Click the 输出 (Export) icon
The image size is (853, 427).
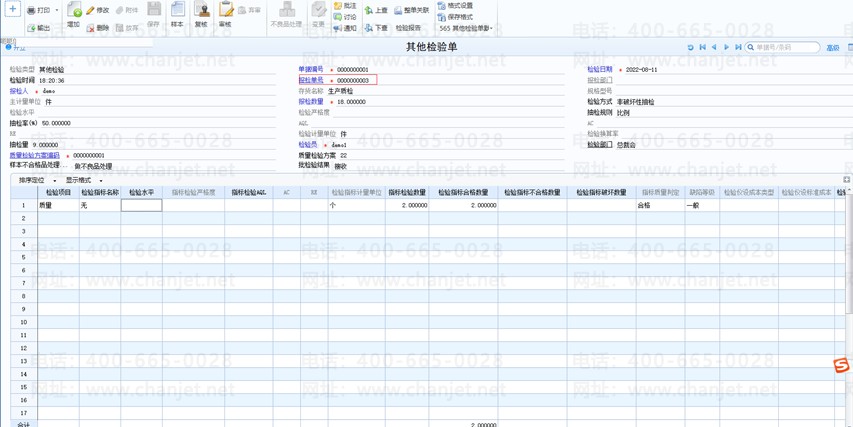tap(38, 28)
